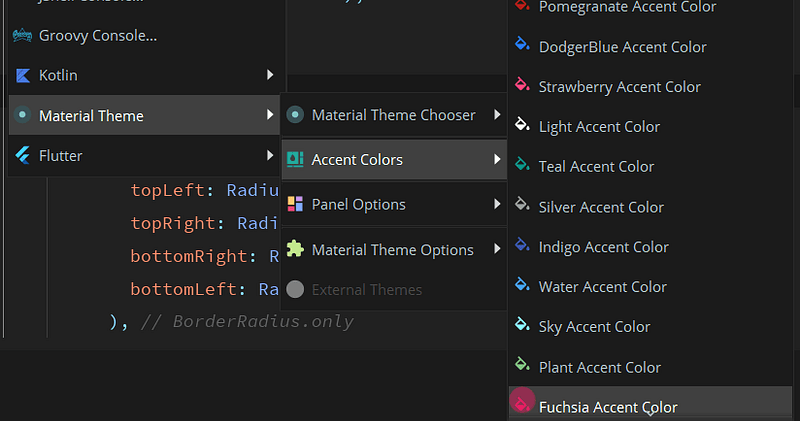Click the Teal paint bucket icon

[x=522, y=164]
